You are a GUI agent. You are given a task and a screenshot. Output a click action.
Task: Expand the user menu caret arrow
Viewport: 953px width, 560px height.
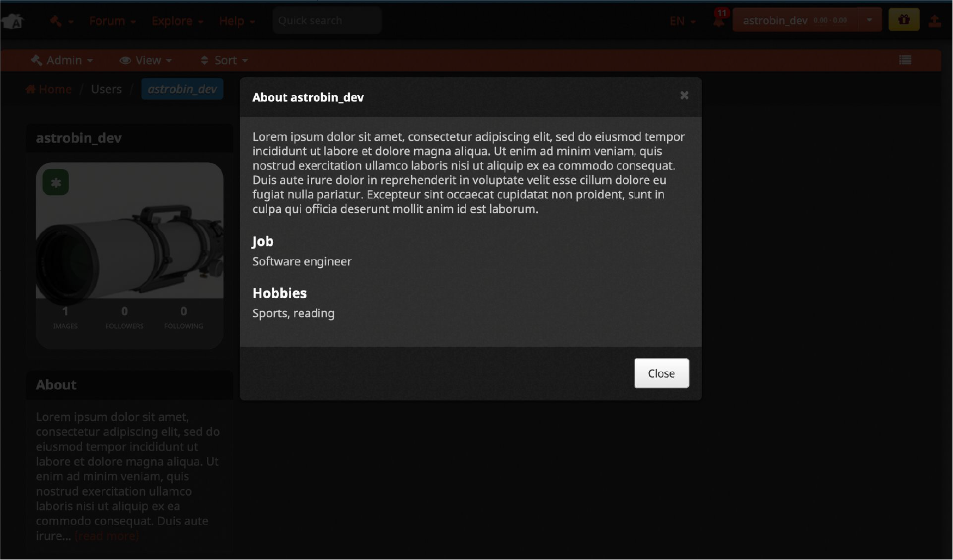[870, 20]
